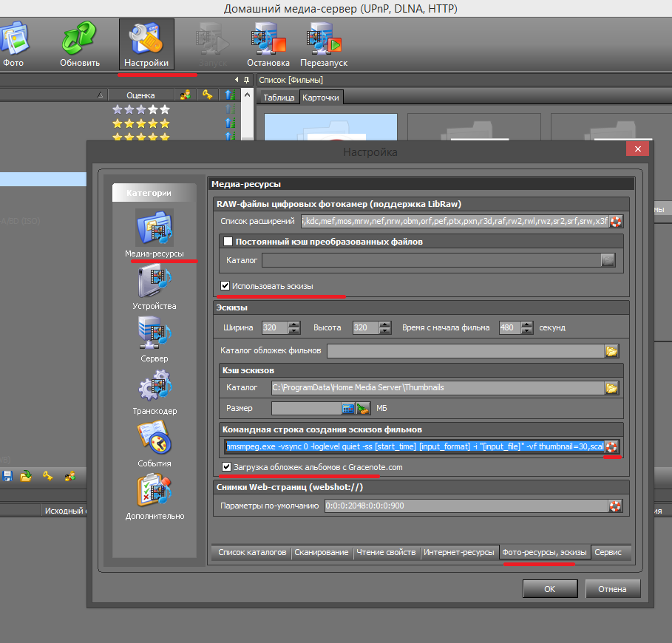The image size is (672, 643).
Task: Reset the thumbnail command line to default
Action: point(612,446)
